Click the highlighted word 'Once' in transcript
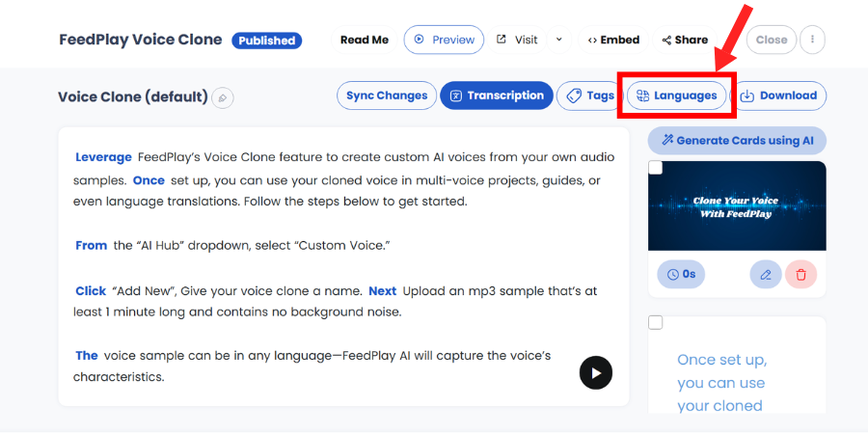The height and width of the screenshot is (434, 868). (x=149, y=180)
